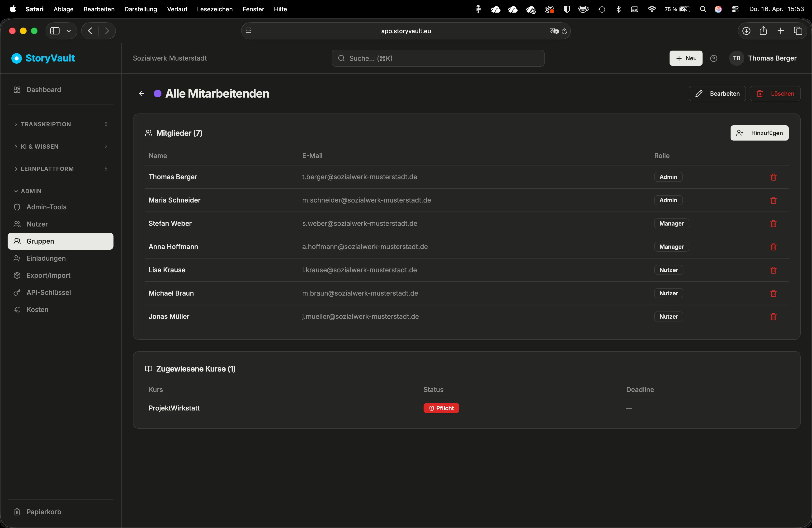Open Thomas Berger user profile menu

click(764, 58)
